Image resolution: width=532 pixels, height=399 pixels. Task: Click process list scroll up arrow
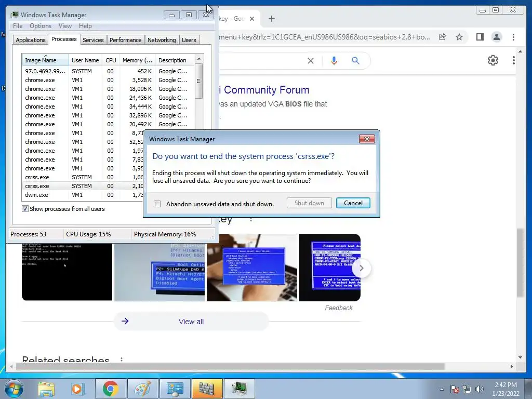(199, 59)
